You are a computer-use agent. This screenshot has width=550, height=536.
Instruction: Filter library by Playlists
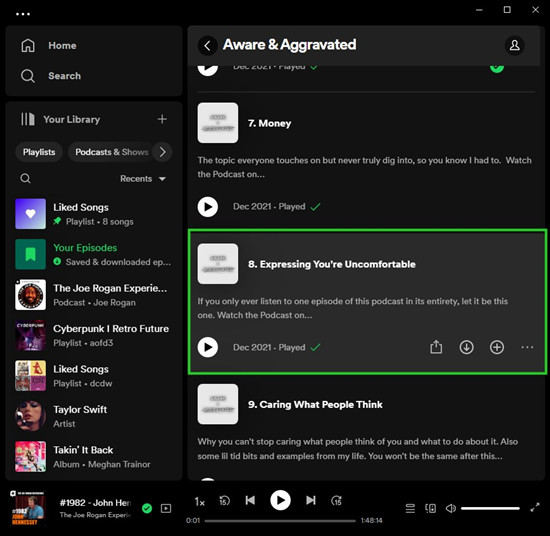[39, 152]
